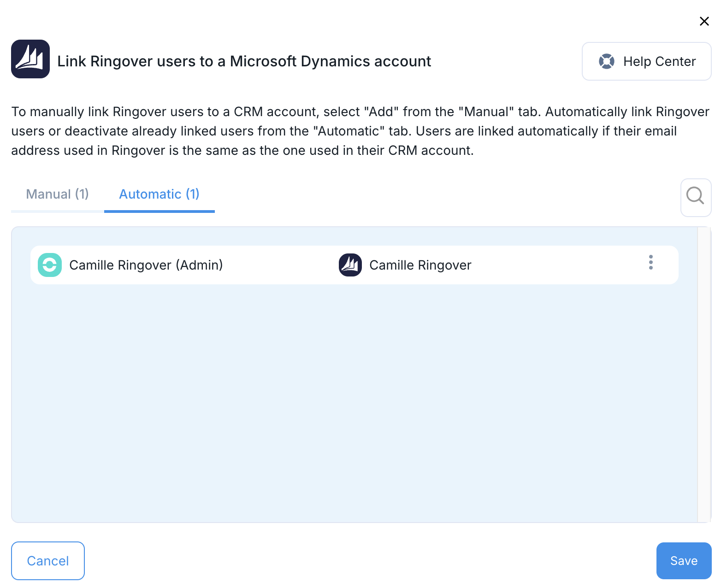Open user search with magnifier icon
The image size is (721, 588).
pos(695,197)
